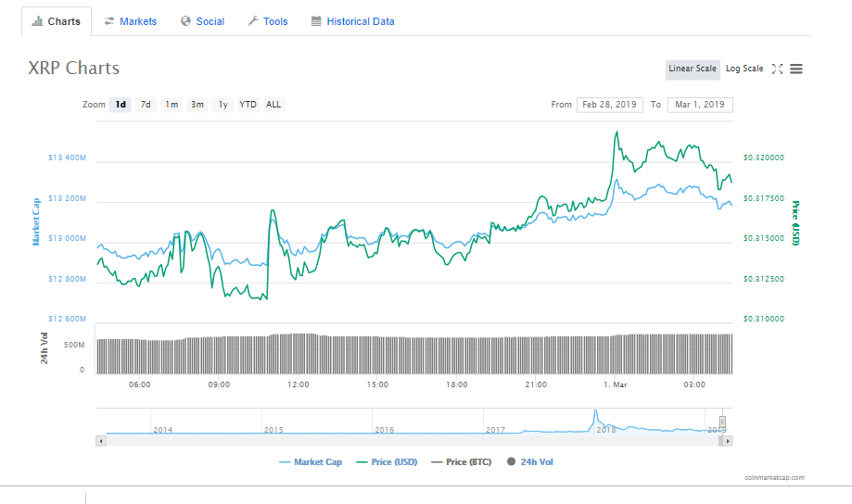Toggle fullscreen chart view icon
852x504 pixels.
click(778, 69)
